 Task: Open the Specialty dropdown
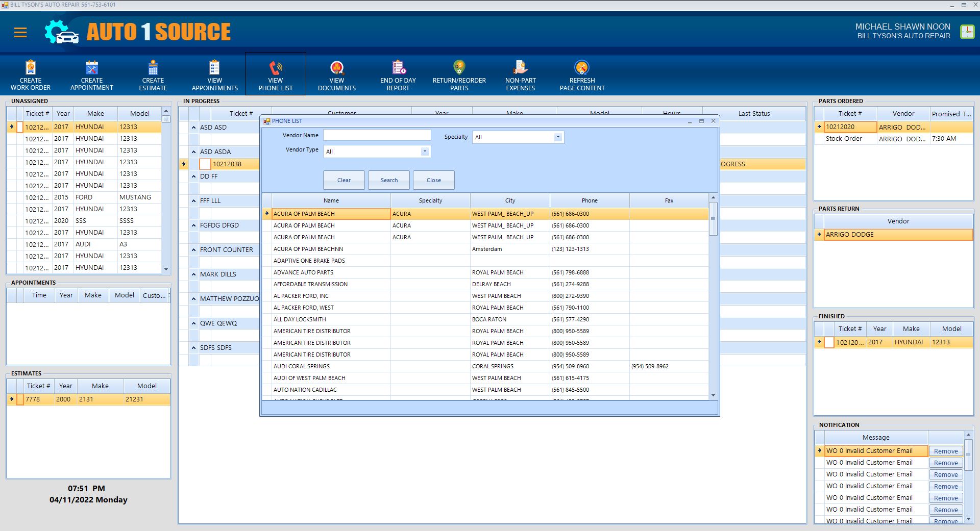558,137
